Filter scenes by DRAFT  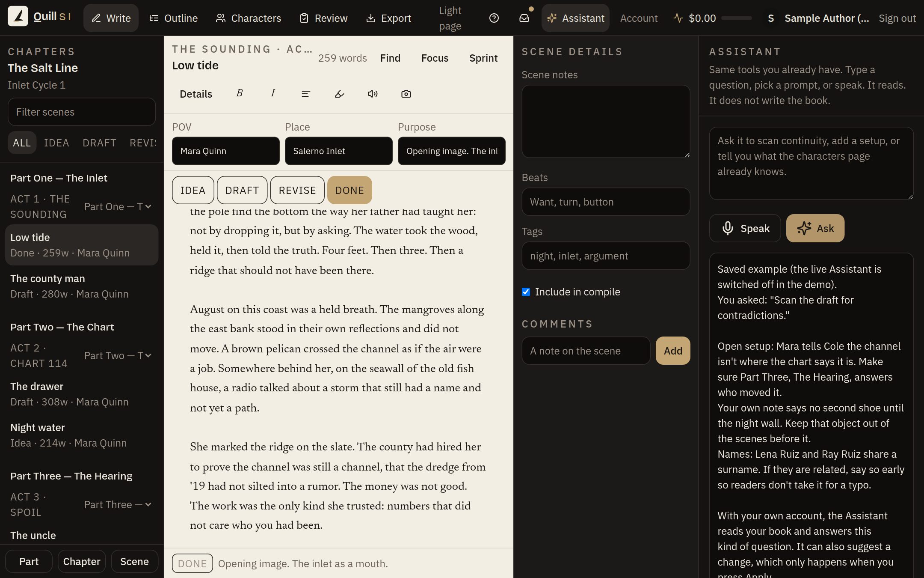coord(99,143)
